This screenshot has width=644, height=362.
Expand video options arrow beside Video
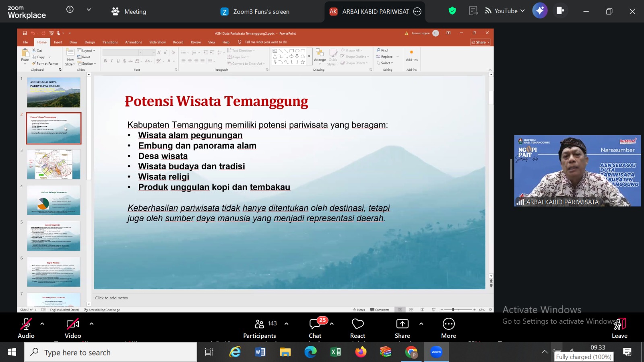(91, 324)
